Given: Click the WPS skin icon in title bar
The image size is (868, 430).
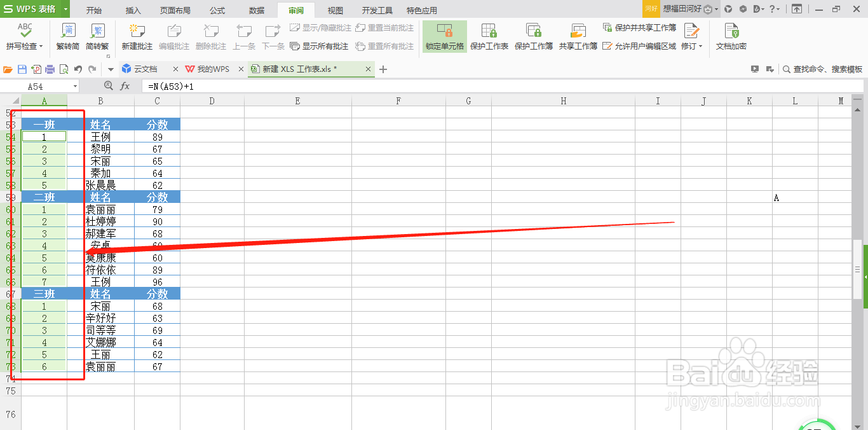Looking at the screenshot, I should [728, 9].
